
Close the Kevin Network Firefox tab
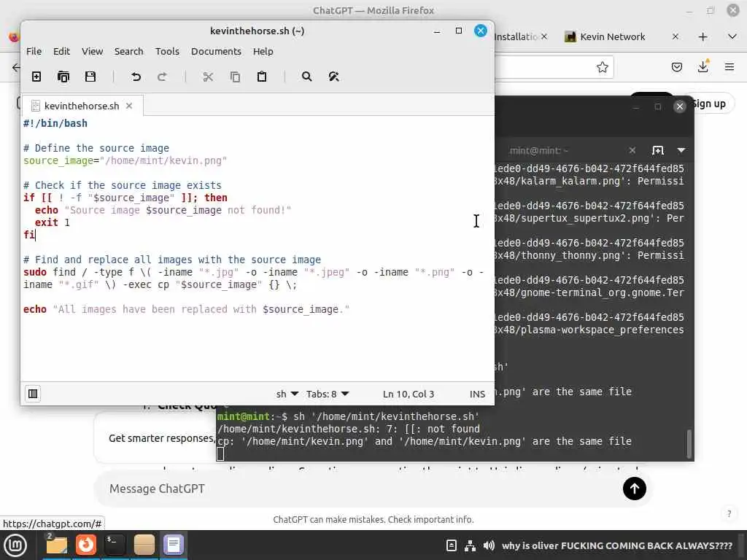coord(675,36)
